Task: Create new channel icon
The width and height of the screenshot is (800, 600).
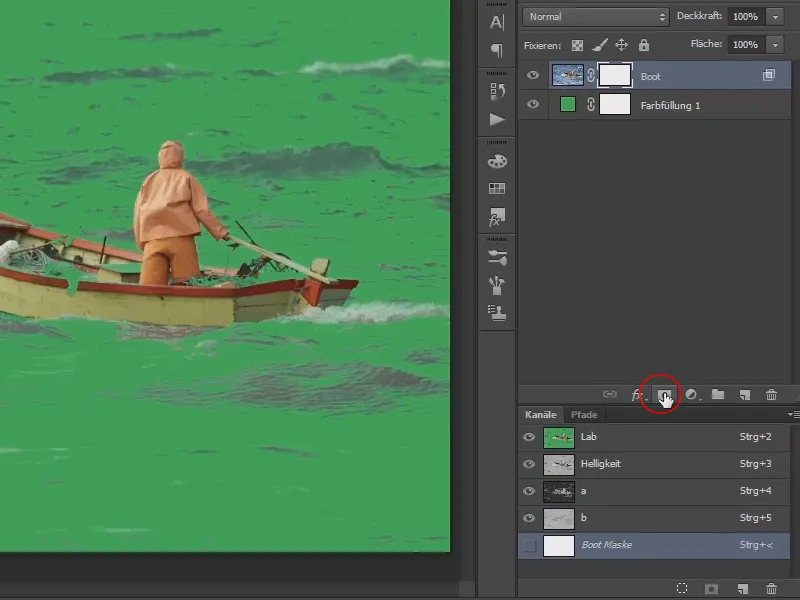Action: pyautogui.click(x=742, y=589)
